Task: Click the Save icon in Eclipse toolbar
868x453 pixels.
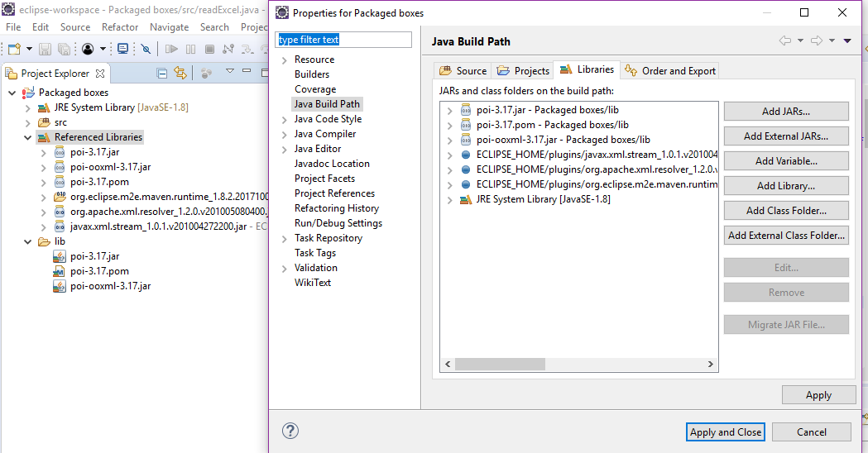Action: 45,50
